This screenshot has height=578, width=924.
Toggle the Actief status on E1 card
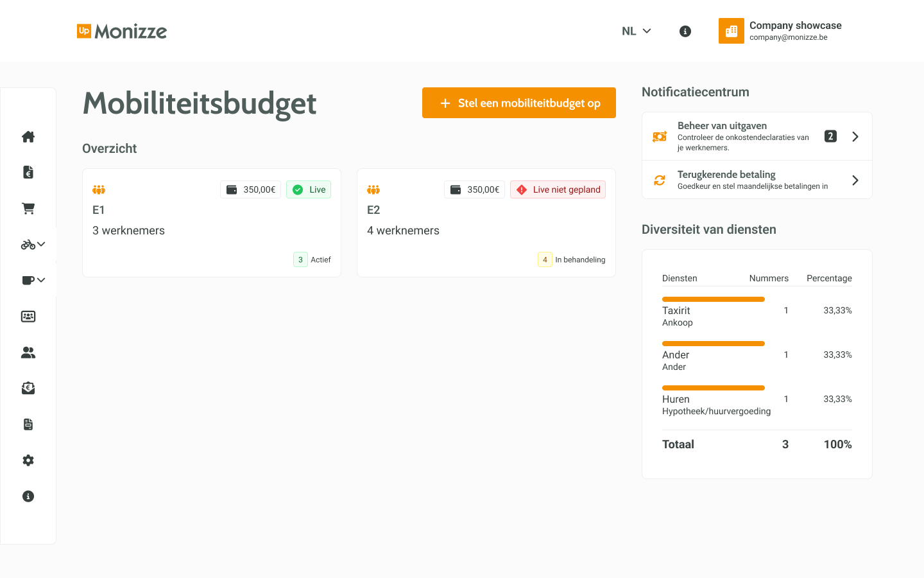[x=313, y=259]
